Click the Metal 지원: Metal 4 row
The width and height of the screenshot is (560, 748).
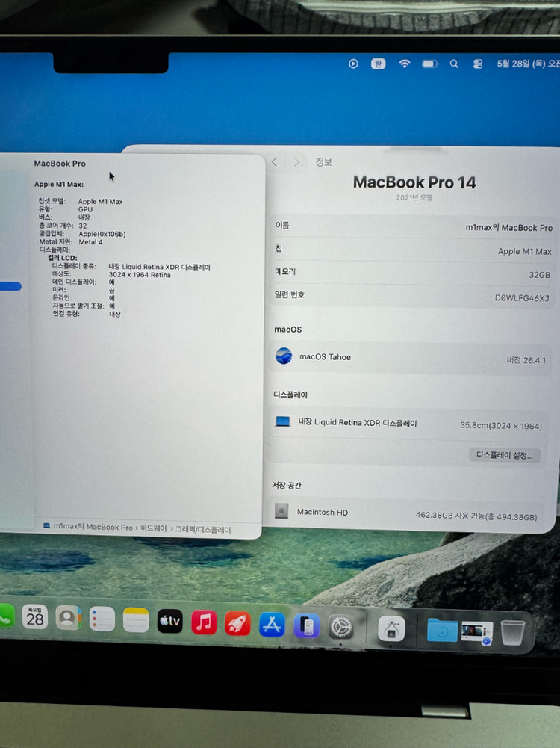(70, 242)
